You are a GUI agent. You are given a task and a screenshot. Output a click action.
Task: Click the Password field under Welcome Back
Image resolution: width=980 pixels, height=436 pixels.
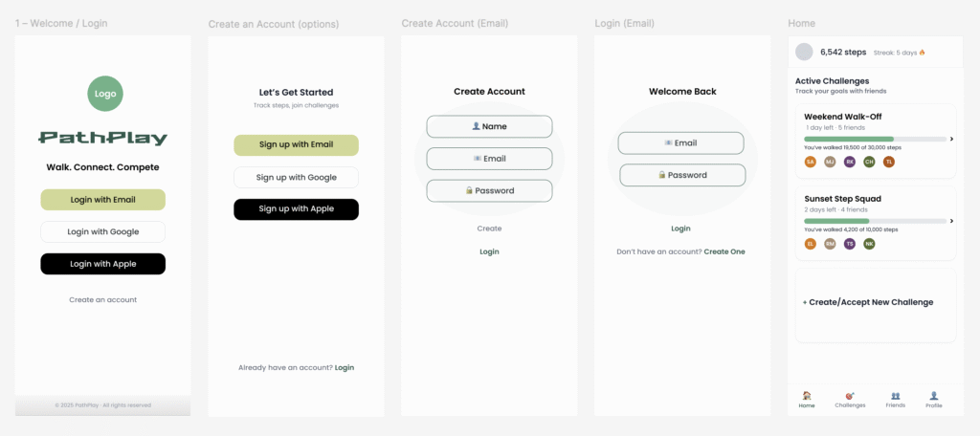point(682,175)
